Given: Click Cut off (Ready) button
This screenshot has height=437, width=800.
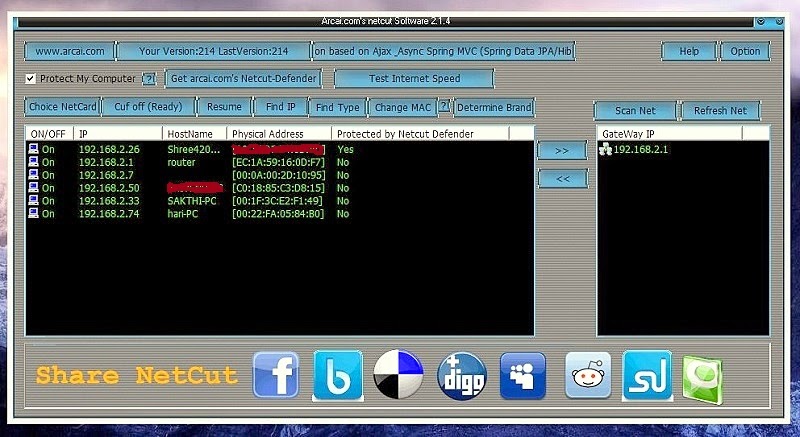Looking at the screenshot, I should pos(148,107).
